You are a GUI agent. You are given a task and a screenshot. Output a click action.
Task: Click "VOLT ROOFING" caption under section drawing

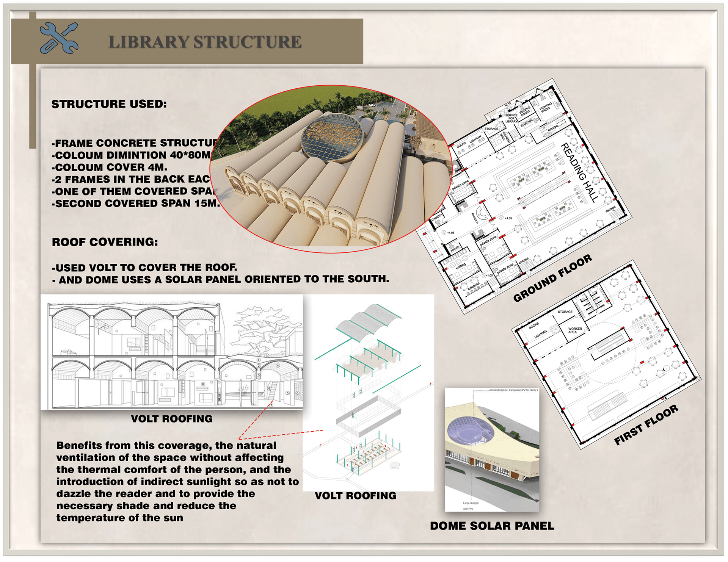(172, 419)
